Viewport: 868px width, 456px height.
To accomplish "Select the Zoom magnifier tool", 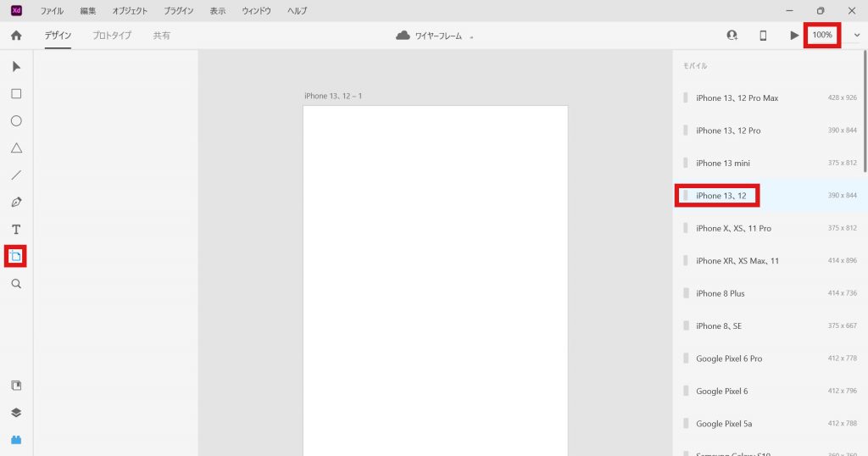I will (16, 284).
